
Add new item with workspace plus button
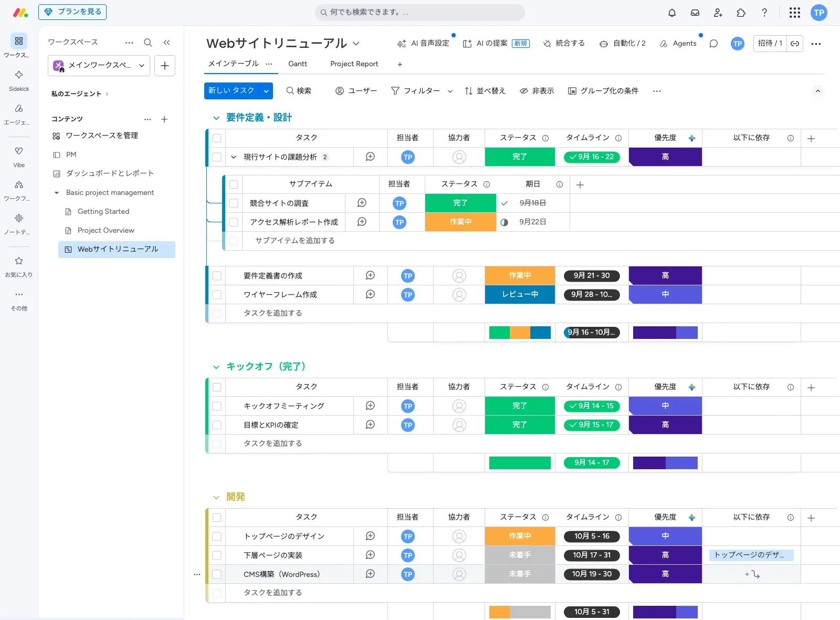click(x=165, y=66)
